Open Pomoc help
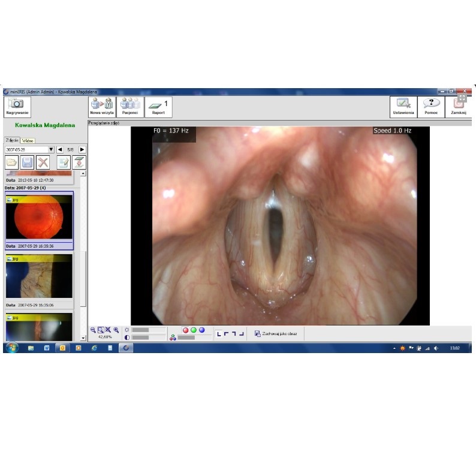The width and height of the screenshot is (476, 449). 432,107
